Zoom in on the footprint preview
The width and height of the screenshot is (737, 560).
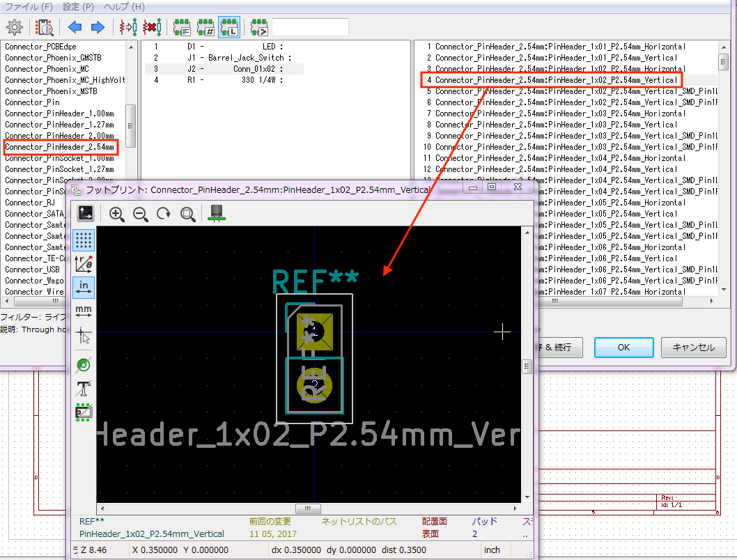116,215
